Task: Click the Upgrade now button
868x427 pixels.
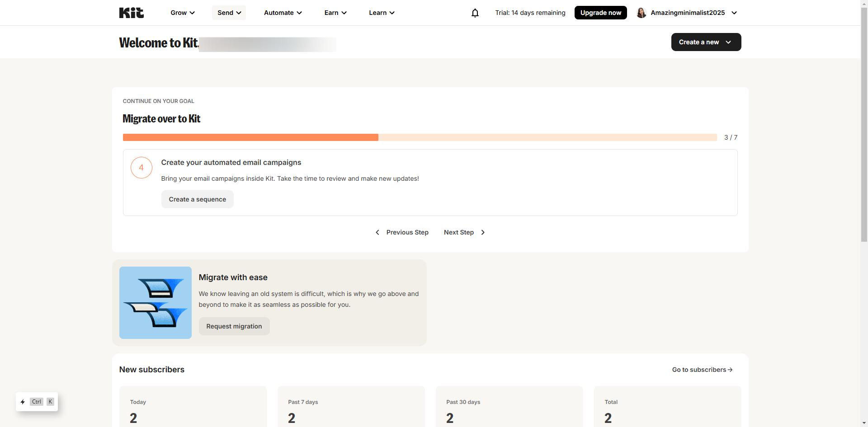Action: tap(601, 13)
